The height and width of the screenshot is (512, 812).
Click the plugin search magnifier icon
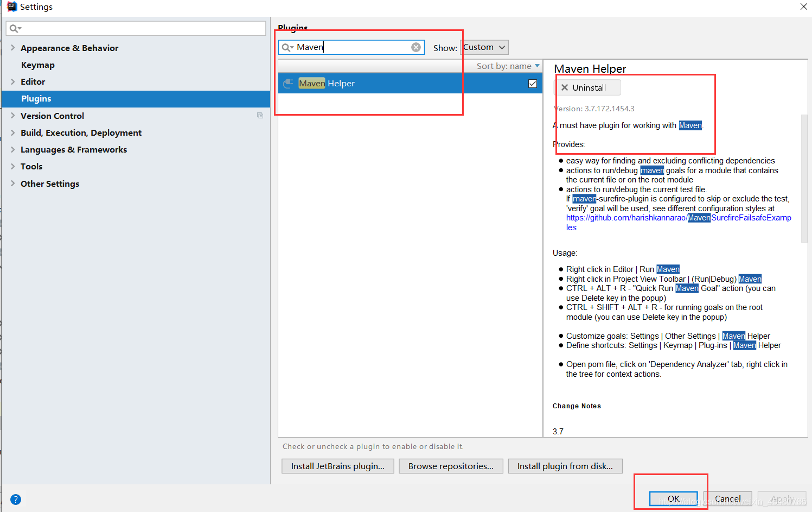[287, 47]
